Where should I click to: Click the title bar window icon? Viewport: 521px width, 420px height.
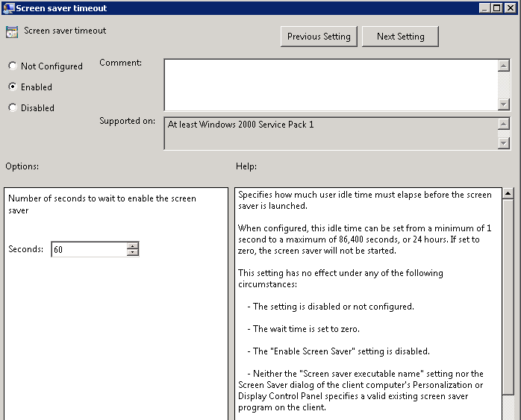click(x=8, y=8)
